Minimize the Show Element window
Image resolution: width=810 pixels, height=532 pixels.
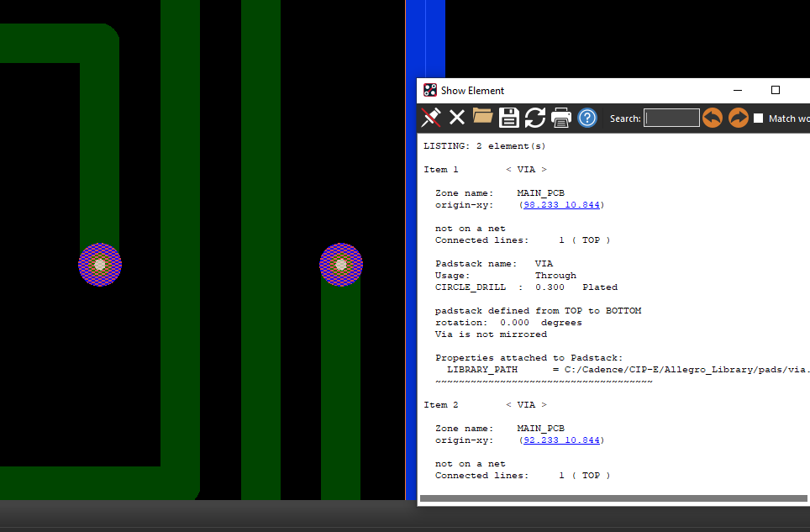click(x=738, y=91)
